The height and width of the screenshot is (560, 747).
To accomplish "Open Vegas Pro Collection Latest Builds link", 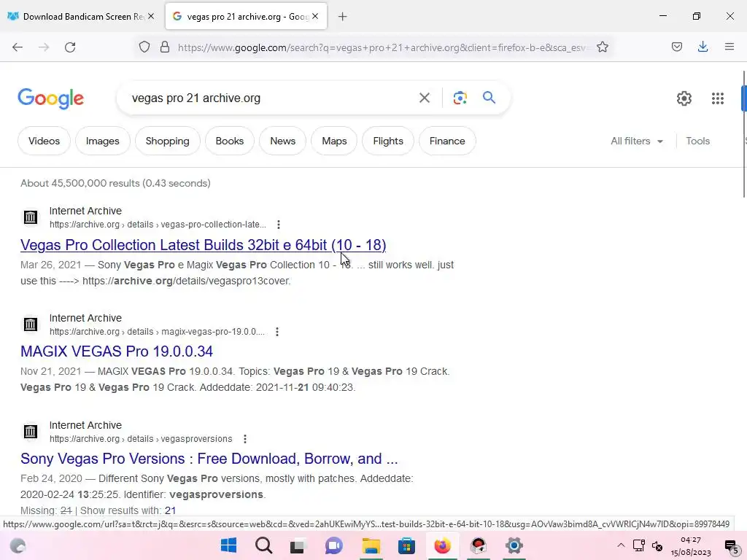I will coord(203,245).
